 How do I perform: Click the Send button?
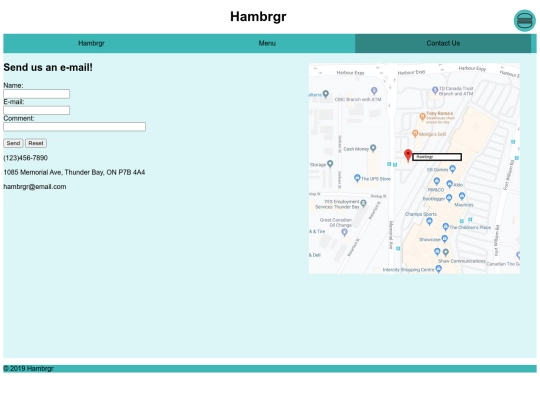coord(13,143)
